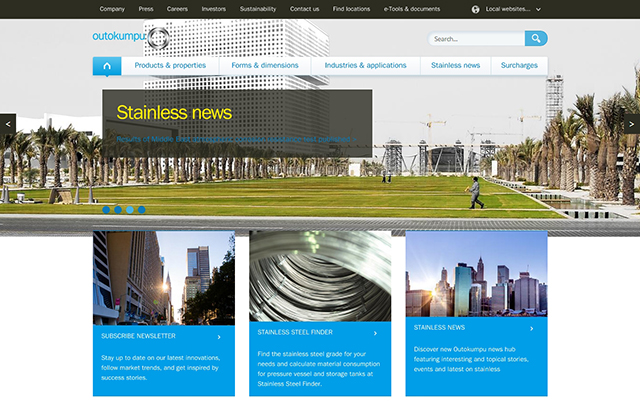Click the search magnifier button
Viewport: 640px width, 403px height.
(536, 39)
